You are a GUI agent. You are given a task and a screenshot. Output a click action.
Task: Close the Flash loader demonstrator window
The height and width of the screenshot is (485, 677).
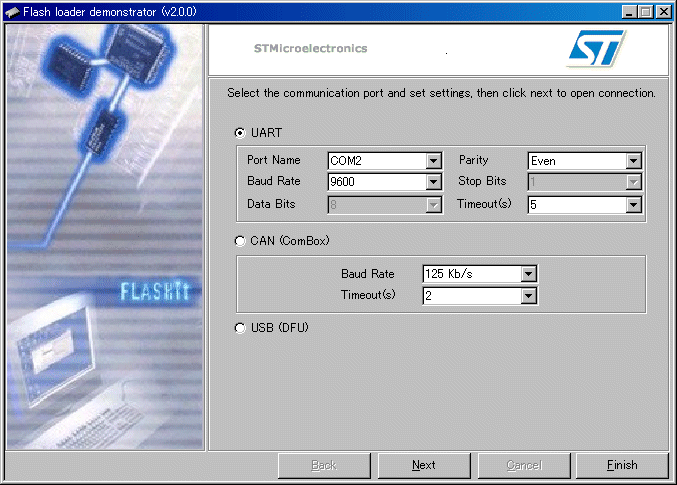point(664,12)
